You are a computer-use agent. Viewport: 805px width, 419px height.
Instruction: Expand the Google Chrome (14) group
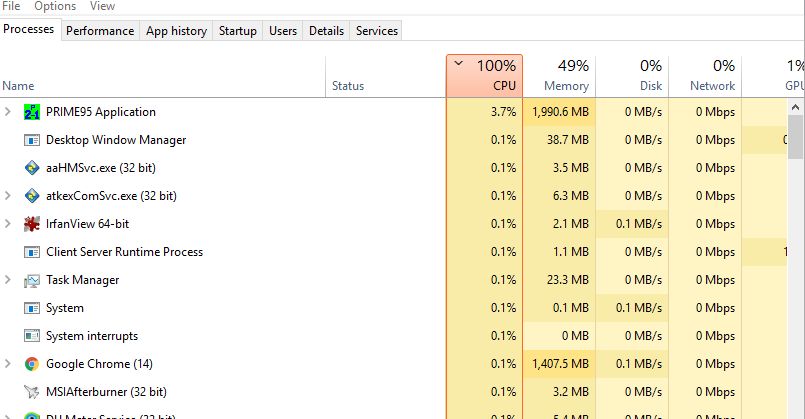pyautogui.click(x=8, y=364)
